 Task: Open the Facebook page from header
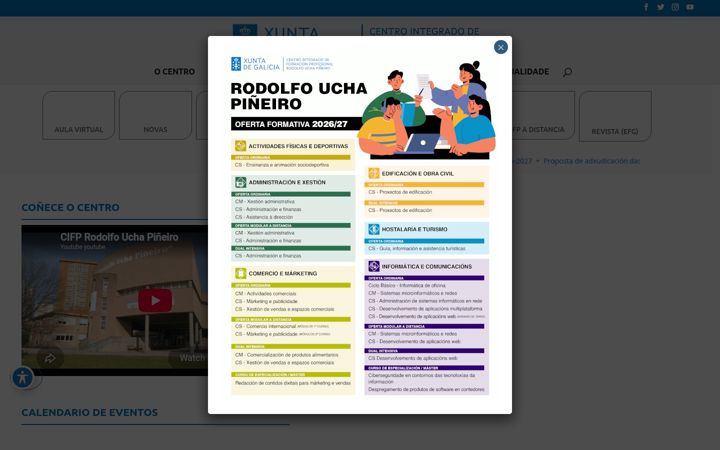coord(646,7)
